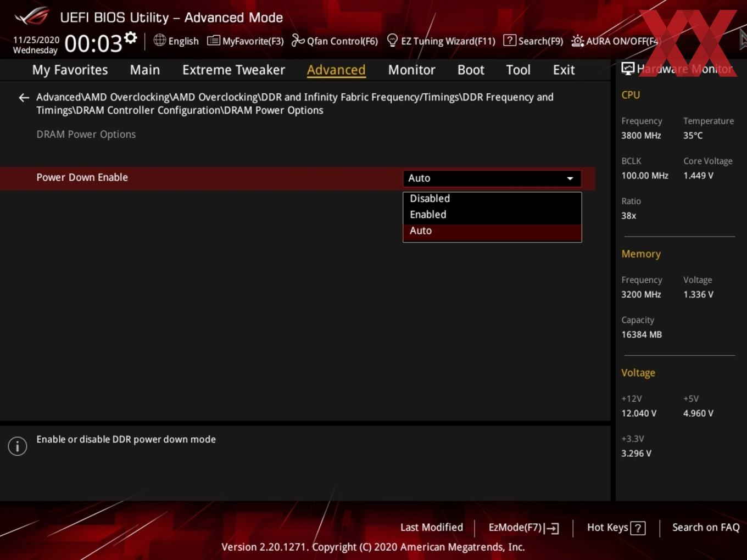
Task: Click the help text about DDR power down
Action: pos(126,439)
